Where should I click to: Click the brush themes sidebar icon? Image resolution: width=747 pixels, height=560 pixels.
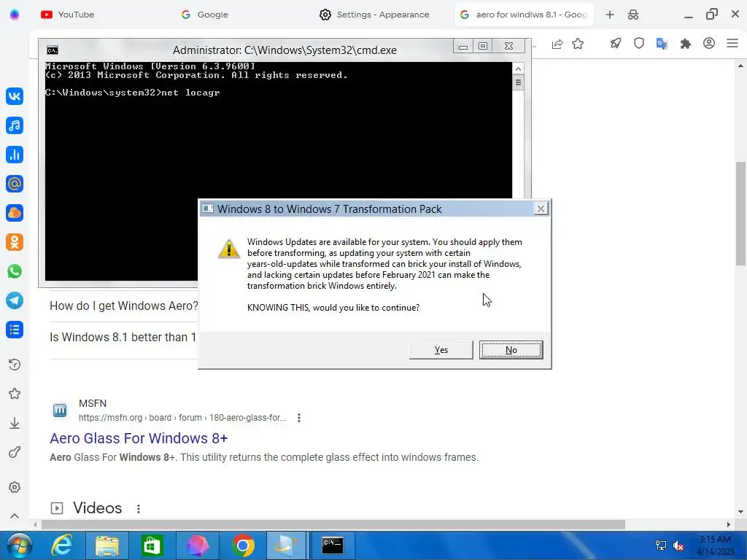[x=15, y=452]
